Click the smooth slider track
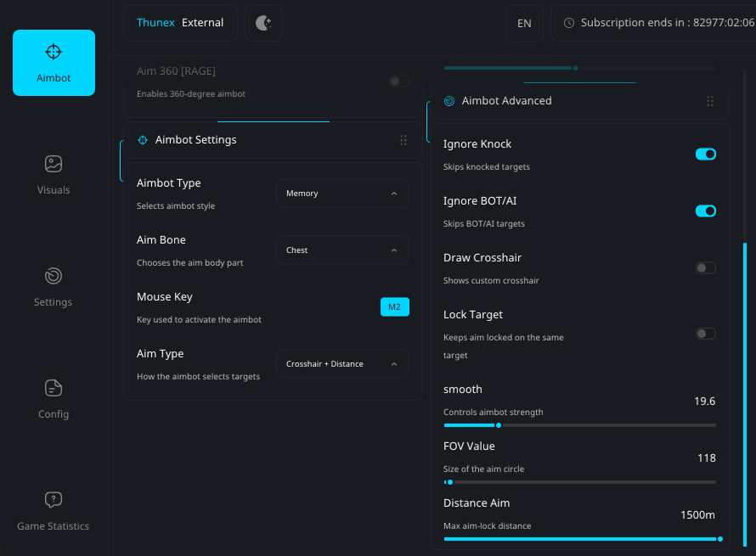Screen dimensions: 756x556 579,425
